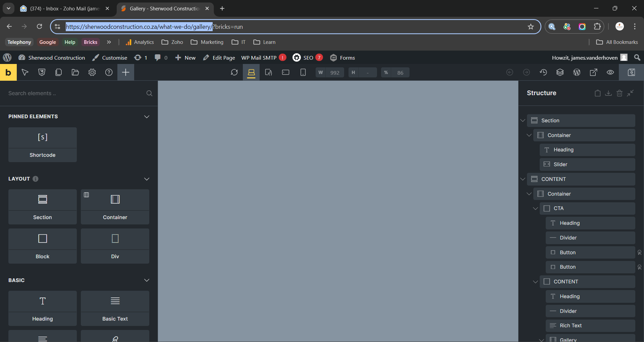Click the Save button in Bricks toolbar
Viewport: 644px width, 342px height.
tap(631, 72)
